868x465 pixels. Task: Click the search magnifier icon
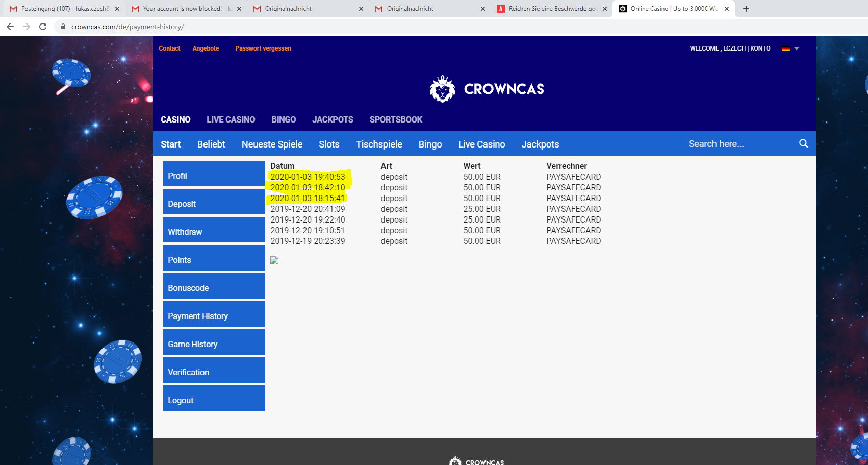tap(803, 143)
